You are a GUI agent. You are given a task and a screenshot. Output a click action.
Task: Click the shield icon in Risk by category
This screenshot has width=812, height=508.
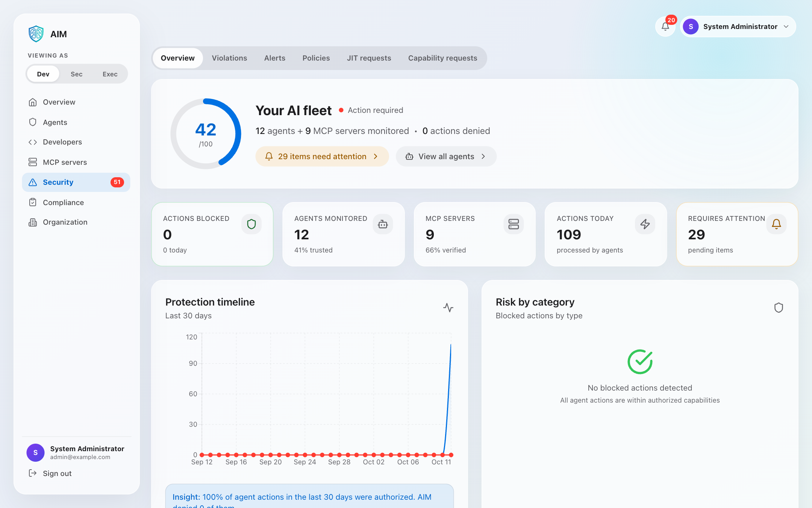779,308
